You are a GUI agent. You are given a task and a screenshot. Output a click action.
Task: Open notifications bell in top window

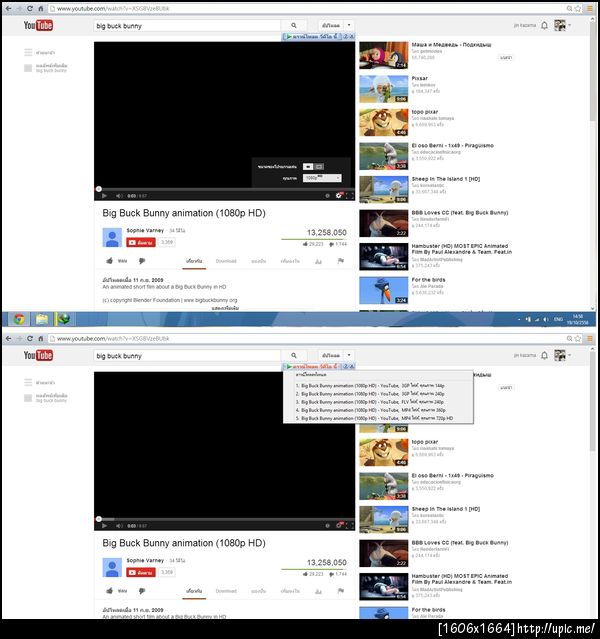pos(544,25)
